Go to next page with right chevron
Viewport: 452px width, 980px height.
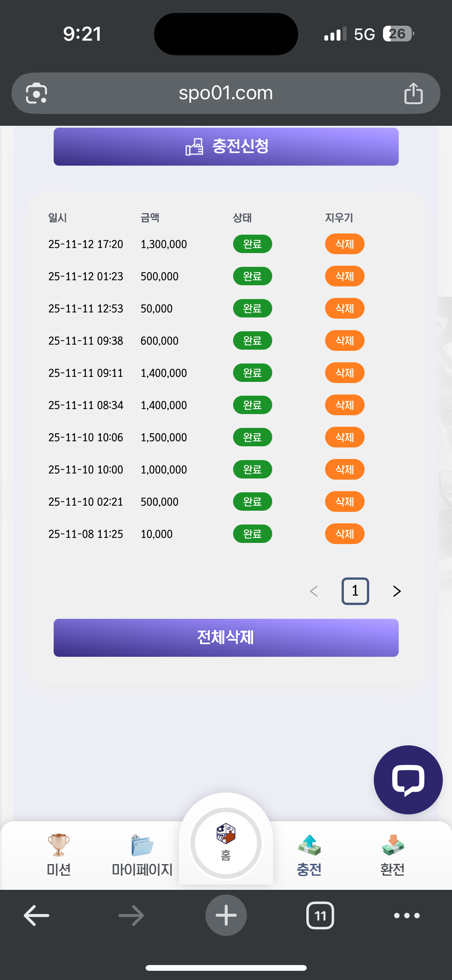coord(397,591)
